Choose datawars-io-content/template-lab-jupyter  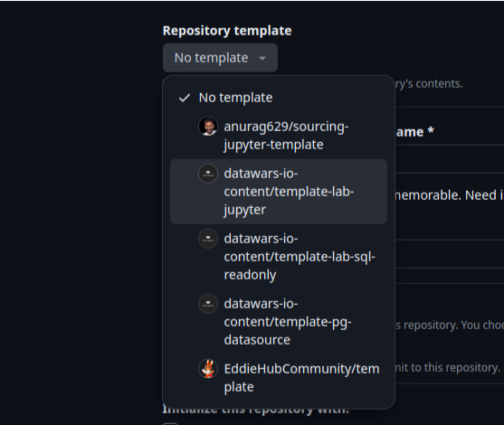(x=279, y=192)
